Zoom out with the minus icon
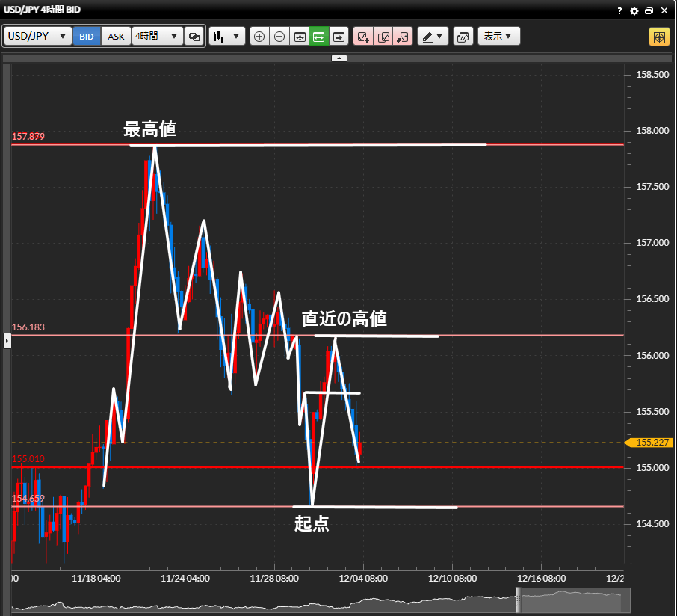 coord(279,36)
